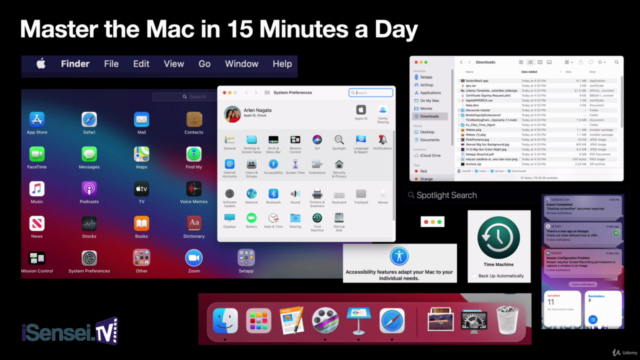
Task: Open Pages from the Dock
Action: (x=291, y=321)
